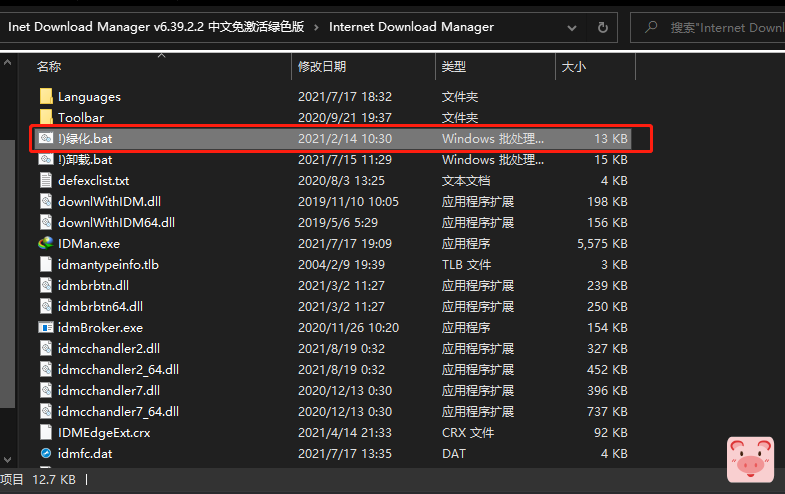The image size is (785, 494).
Task: Click the scrollbar up arrow
Action: (x=8, y=63)
